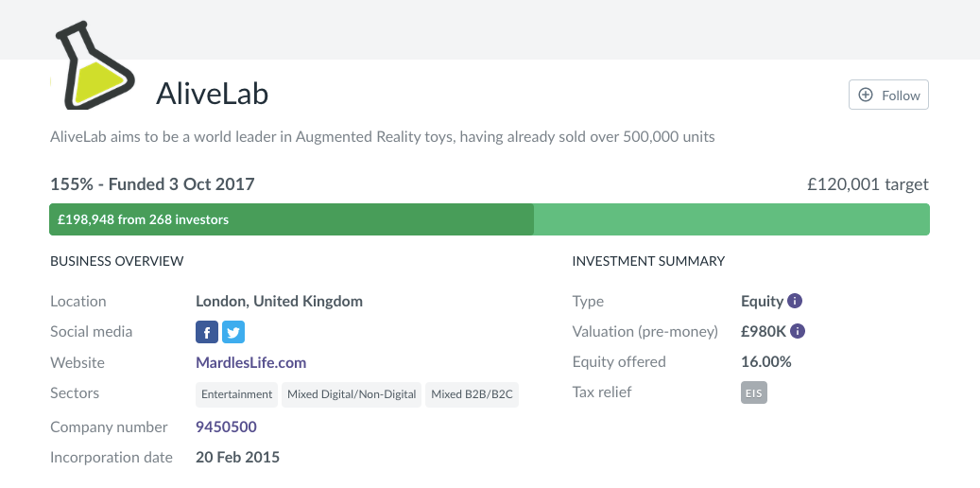Click the EIS tax relief badge
980x488 pixels.
[754, 392]
